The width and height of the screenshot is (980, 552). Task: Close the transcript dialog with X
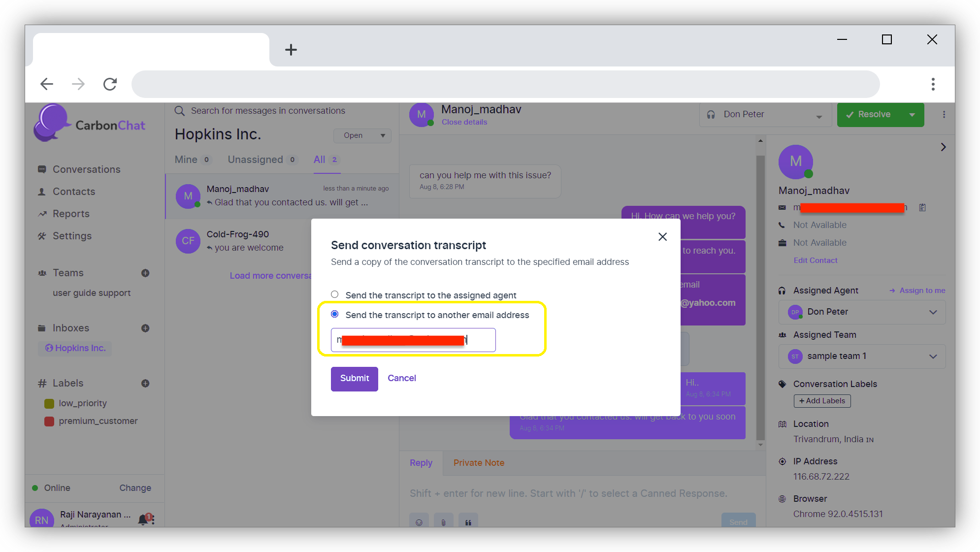pos(662,237)
